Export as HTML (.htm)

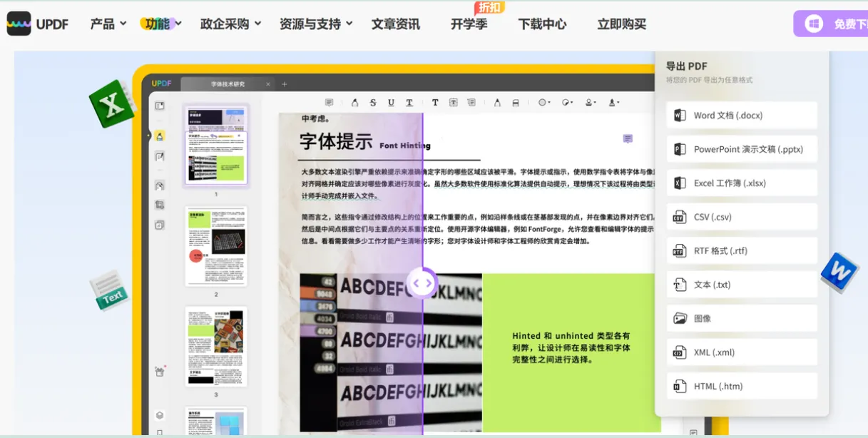[x=742, y=386]
